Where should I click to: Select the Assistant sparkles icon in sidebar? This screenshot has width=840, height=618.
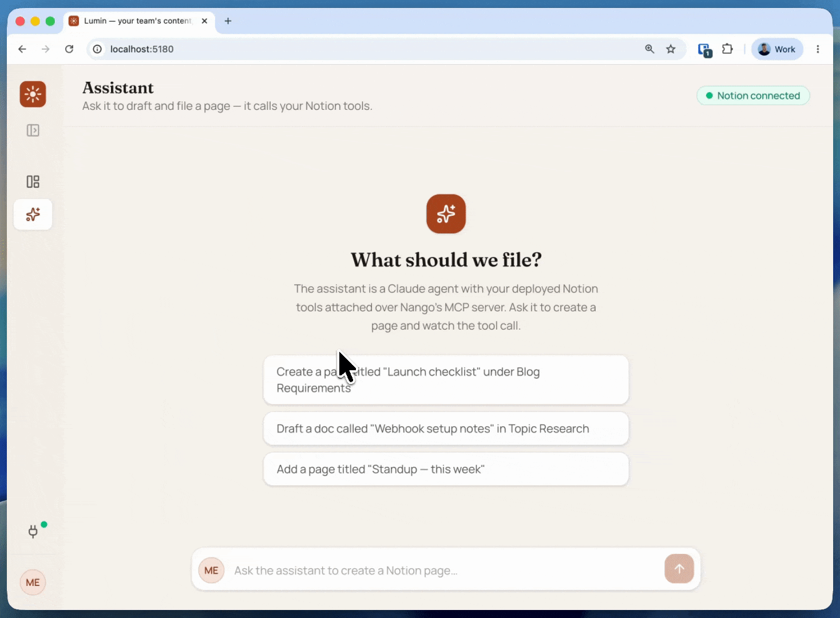click(x=33, y=215)
